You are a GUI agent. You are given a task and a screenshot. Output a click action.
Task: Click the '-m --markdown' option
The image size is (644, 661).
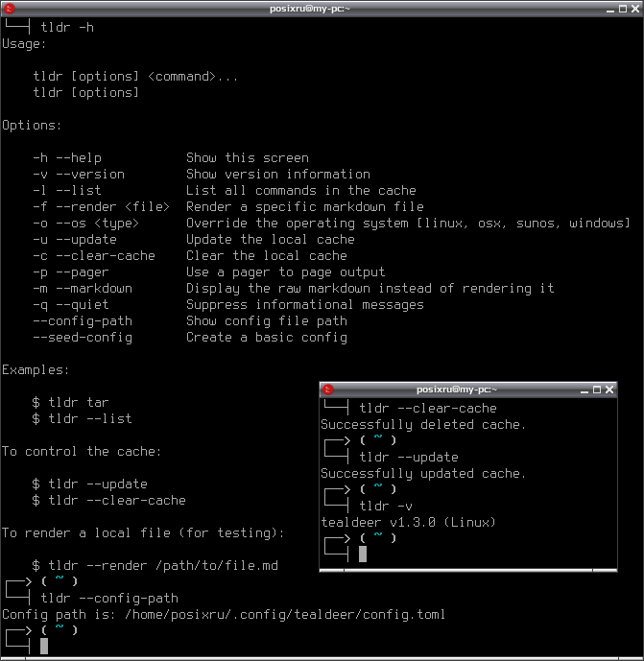[x=83, y=289]
